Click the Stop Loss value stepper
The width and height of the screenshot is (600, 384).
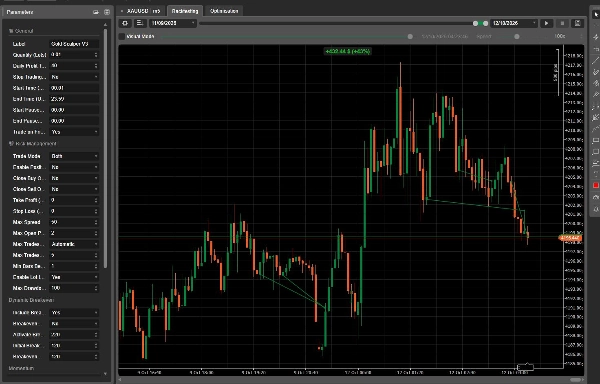(96, 211)
